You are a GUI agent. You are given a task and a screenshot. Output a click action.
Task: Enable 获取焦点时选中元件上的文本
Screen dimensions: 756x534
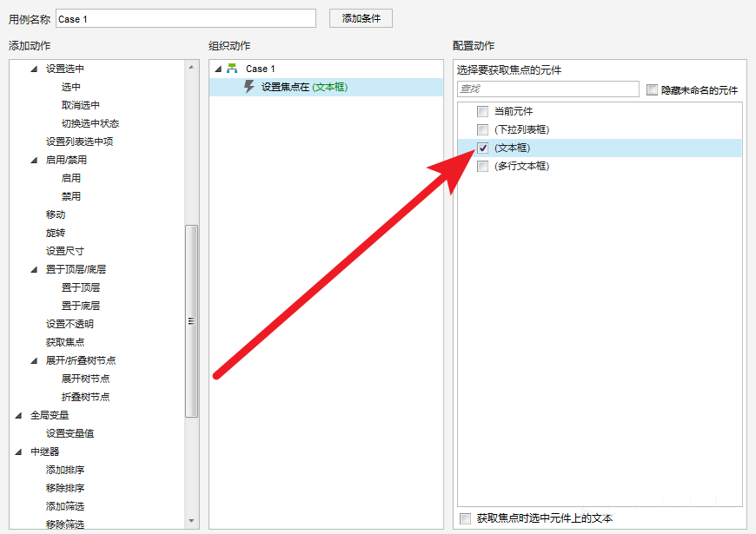pyautogui.click(x=466, y=517)
